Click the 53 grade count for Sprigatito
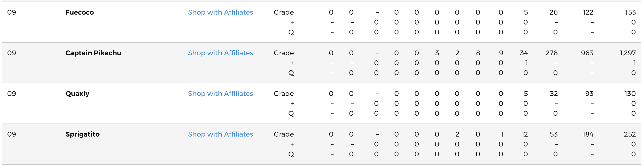 554,134
